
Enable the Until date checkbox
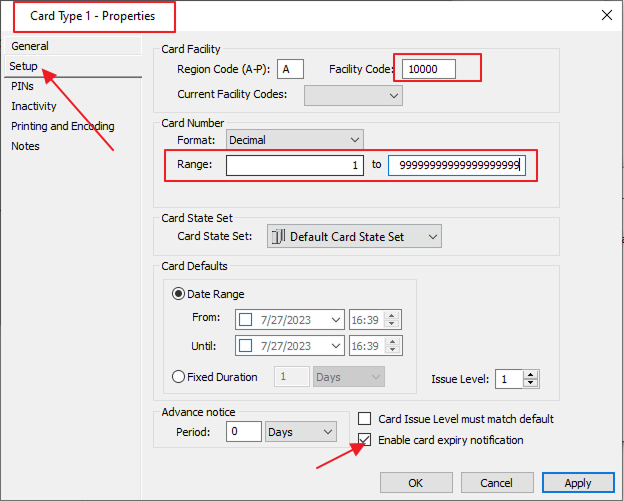(246, 346)
